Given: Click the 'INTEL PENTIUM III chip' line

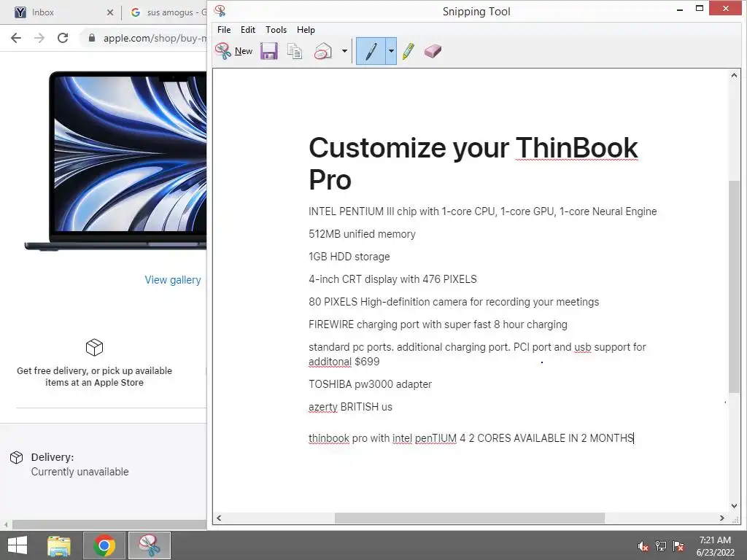Looking at the screenshot, I should 483,211.
